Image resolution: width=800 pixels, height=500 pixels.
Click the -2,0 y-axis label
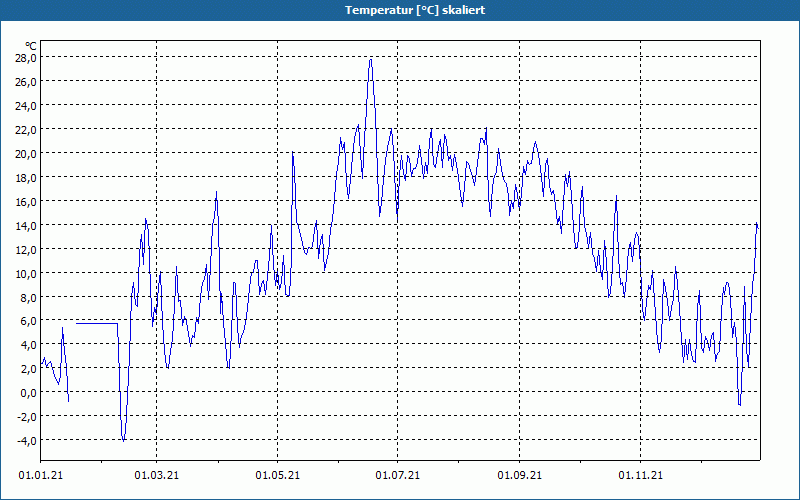coord(27,417)
